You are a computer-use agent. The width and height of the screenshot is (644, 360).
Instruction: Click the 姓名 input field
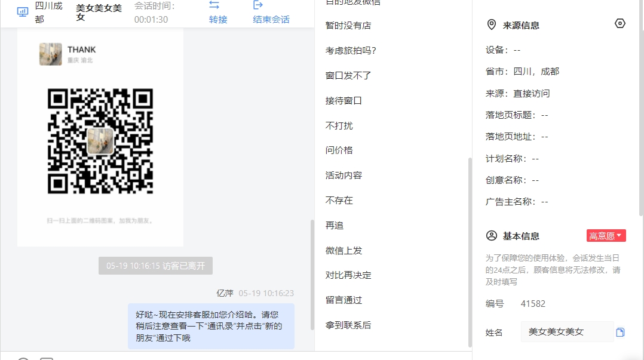[567, 332]
